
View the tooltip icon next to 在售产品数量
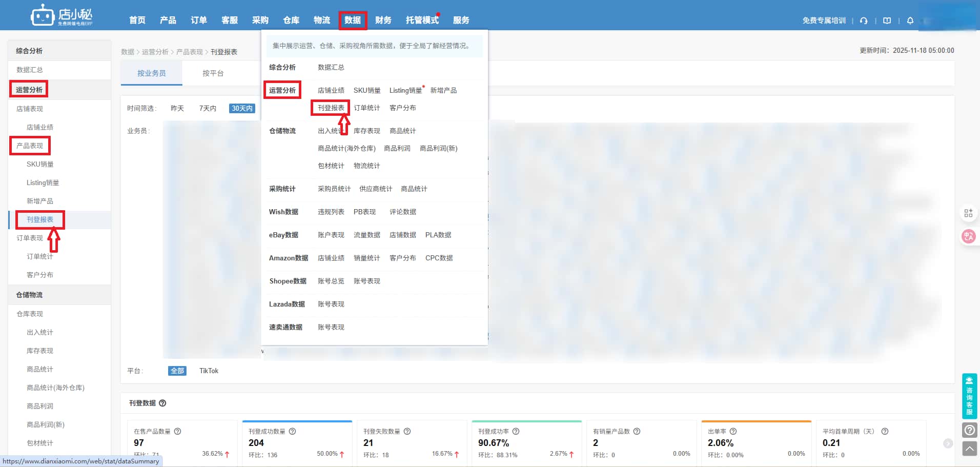tap(178, 431)
